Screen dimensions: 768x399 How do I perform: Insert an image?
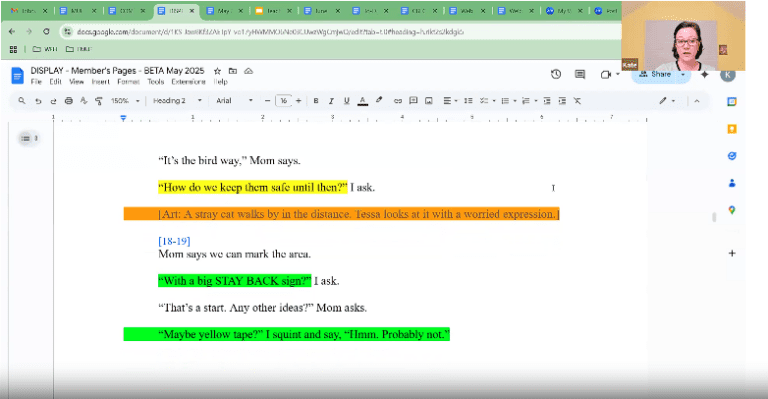pyautogui.click(x=429, y=101)
